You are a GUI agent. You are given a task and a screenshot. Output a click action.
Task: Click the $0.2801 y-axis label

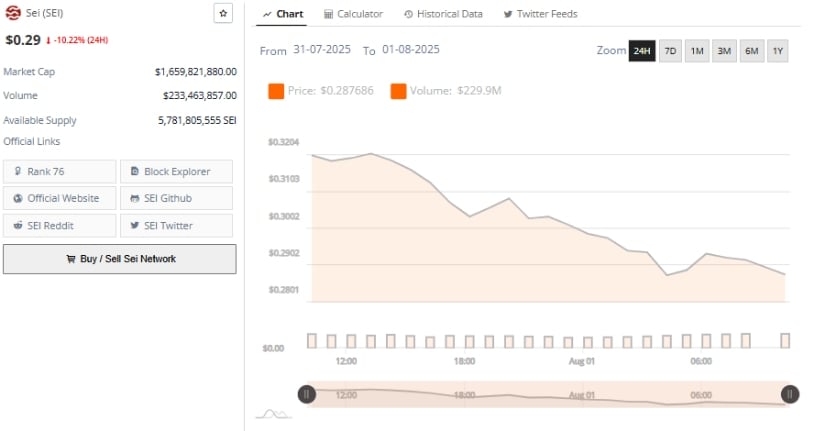[x=284, y=290]
